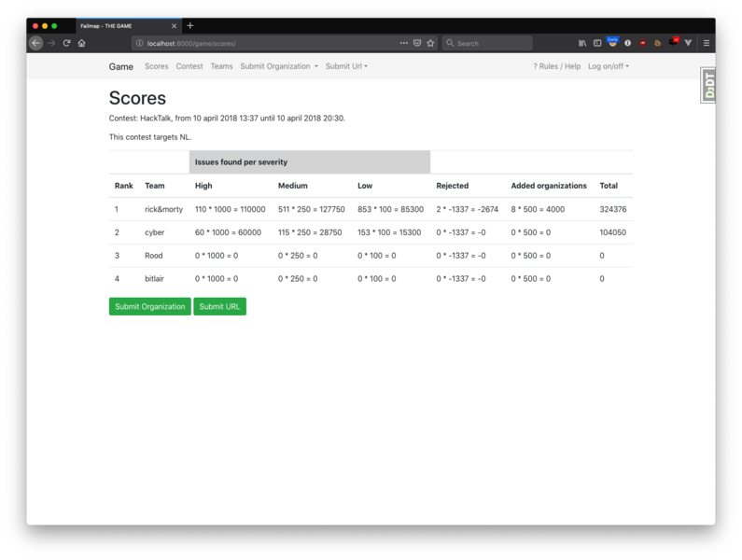
Task: Click the cell 853 * 100 = 85300
Action: (x=390, y=209)
